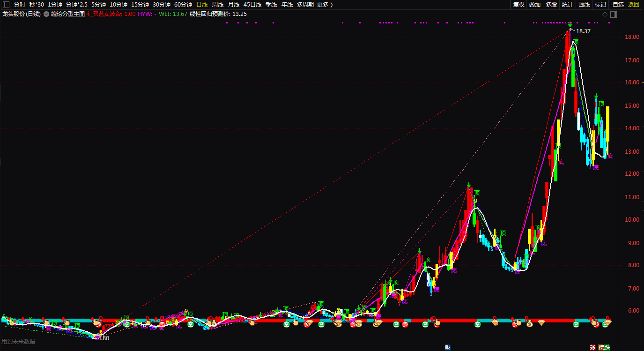Screen dimensions: 644x351
Task: Click the 红买蓝卖波段: 1.00 readout
Action: (111, 14)
